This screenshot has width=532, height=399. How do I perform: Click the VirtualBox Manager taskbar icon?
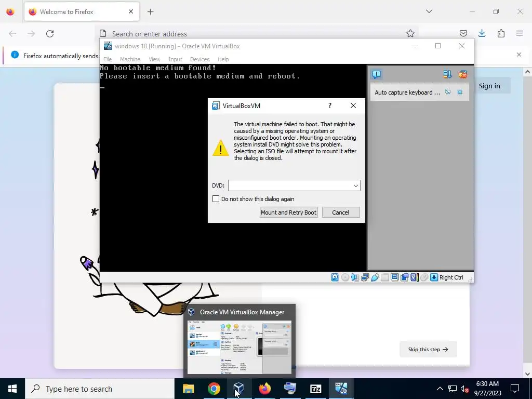pyautogui.click(x=239, y=389)
